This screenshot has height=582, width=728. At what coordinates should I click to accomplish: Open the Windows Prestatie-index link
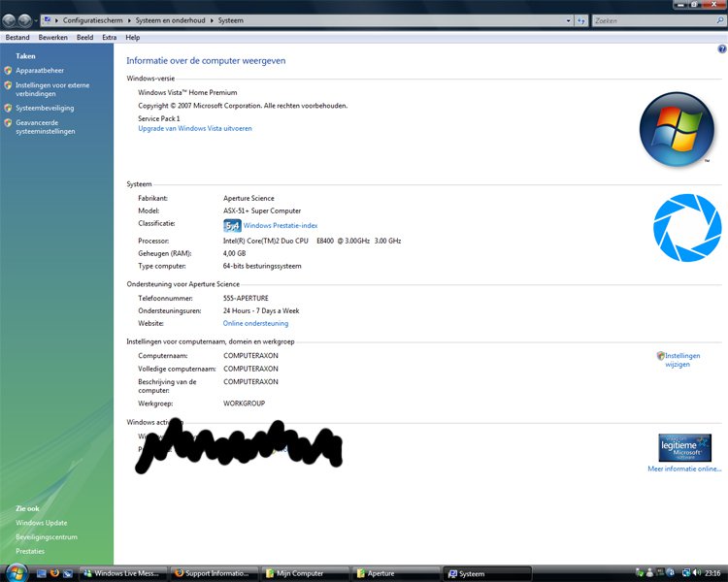pyautogui.click(x=281, y=226)
